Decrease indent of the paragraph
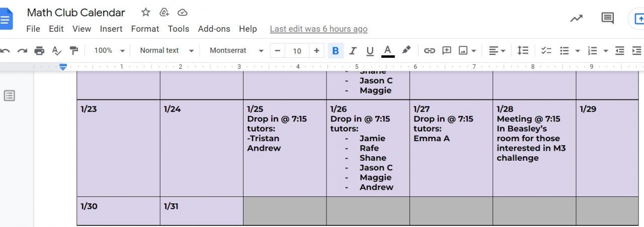Viewport: 644px width, 227px height. tap(620, 51)
